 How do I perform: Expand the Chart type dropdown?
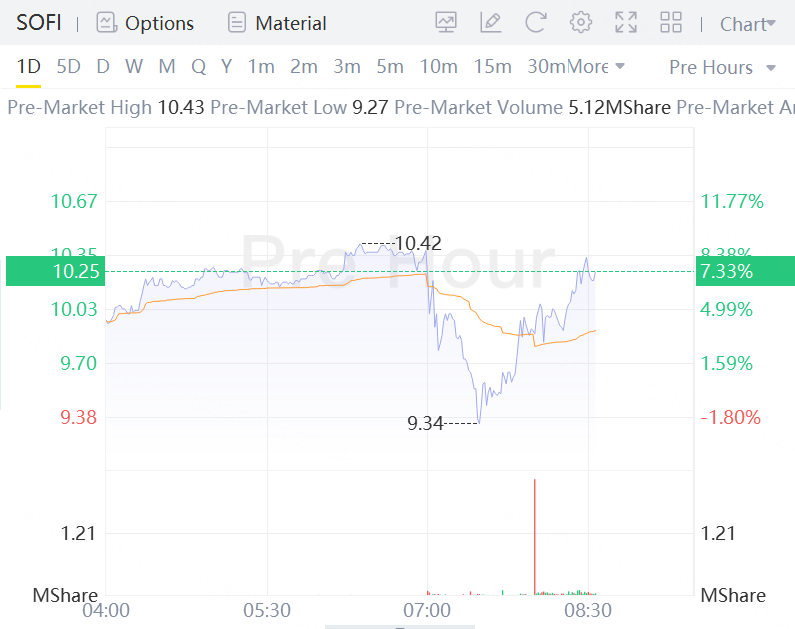747,24
